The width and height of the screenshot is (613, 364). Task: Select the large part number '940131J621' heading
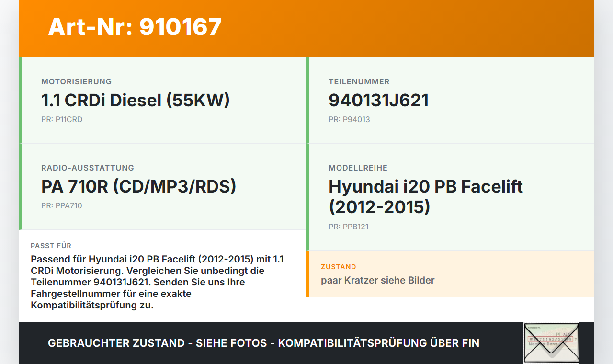click(378, 100)
